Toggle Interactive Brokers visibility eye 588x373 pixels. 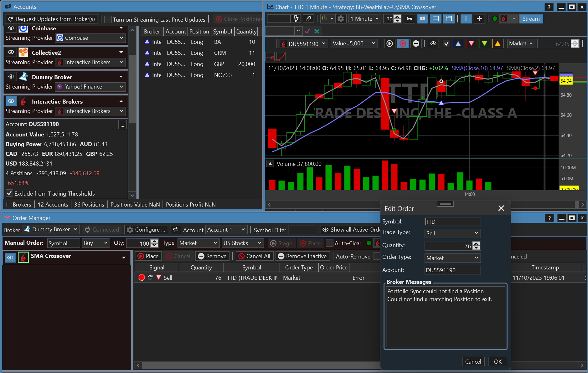point(11,101)
